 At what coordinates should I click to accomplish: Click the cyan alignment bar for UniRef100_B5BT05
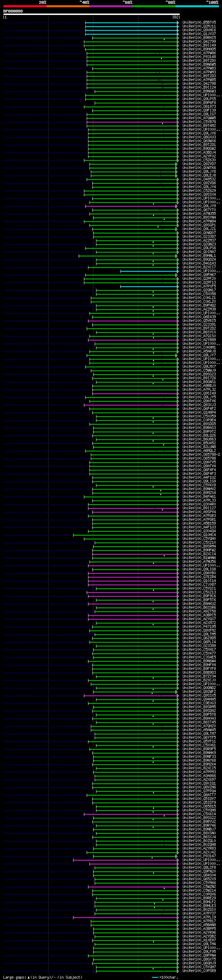(132, 23)
